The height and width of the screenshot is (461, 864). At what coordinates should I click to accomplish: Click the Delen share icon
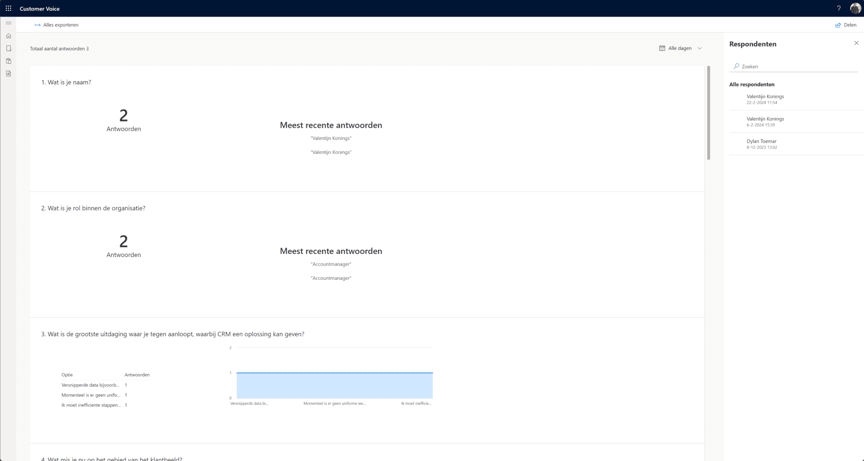point(838,25)
